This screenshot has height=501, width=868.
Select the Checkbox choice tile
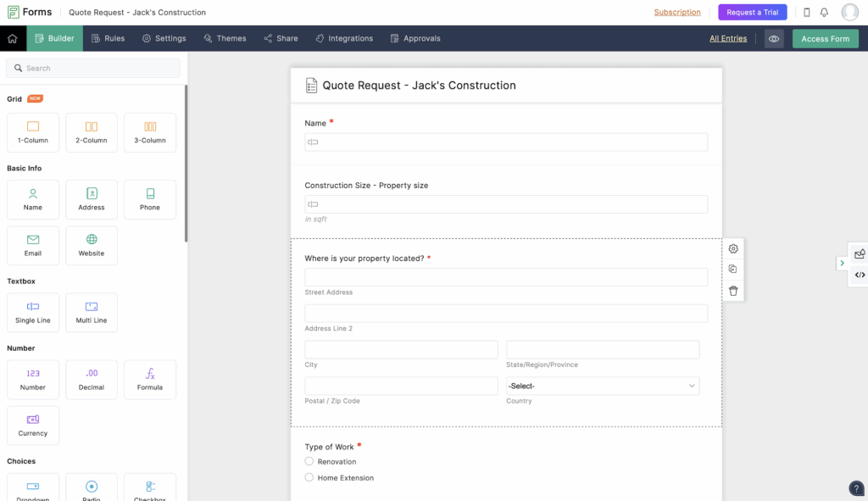click(x=150, y=487)
